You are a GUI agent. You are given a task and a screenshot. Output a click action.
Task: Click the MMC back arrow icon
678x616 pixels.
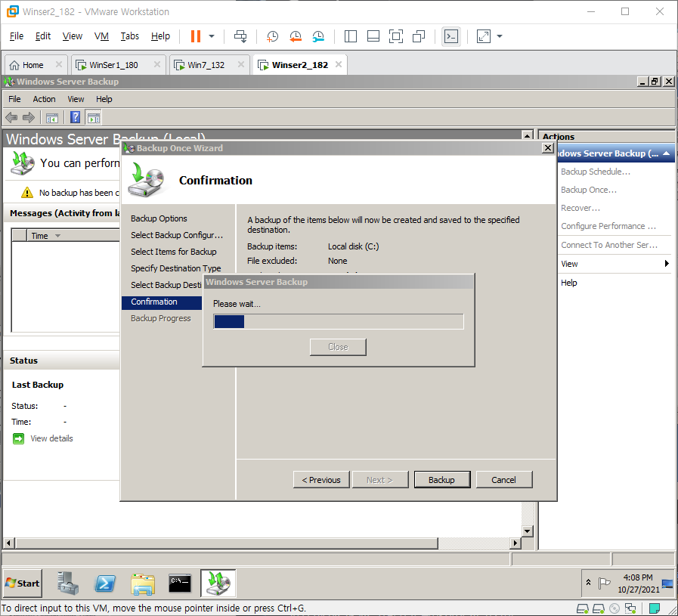(x=11, y=117)
